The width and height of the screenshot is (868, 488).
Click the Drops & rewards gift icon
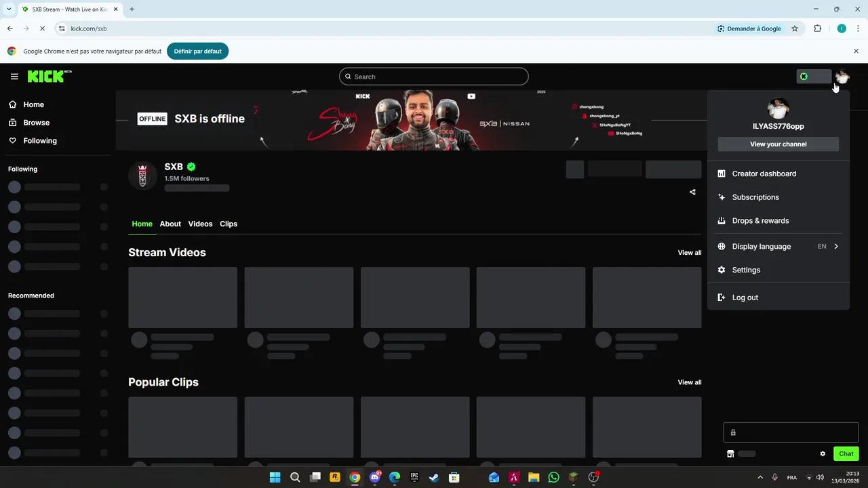click(x=721, y=220)
